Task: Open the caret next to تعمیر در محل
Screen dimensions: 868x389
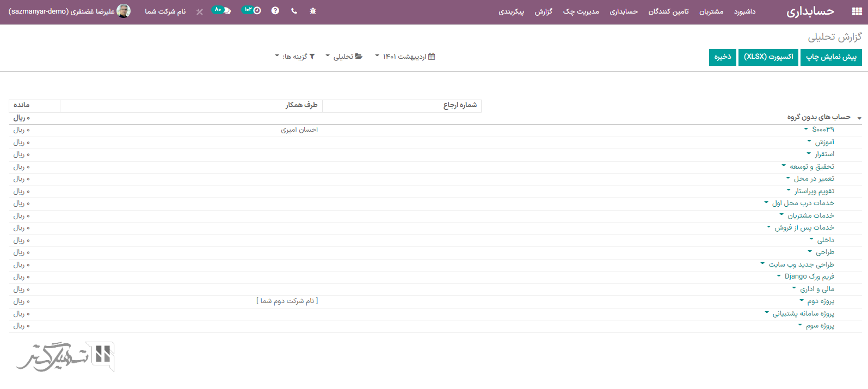Action: [x=788, y=178]
